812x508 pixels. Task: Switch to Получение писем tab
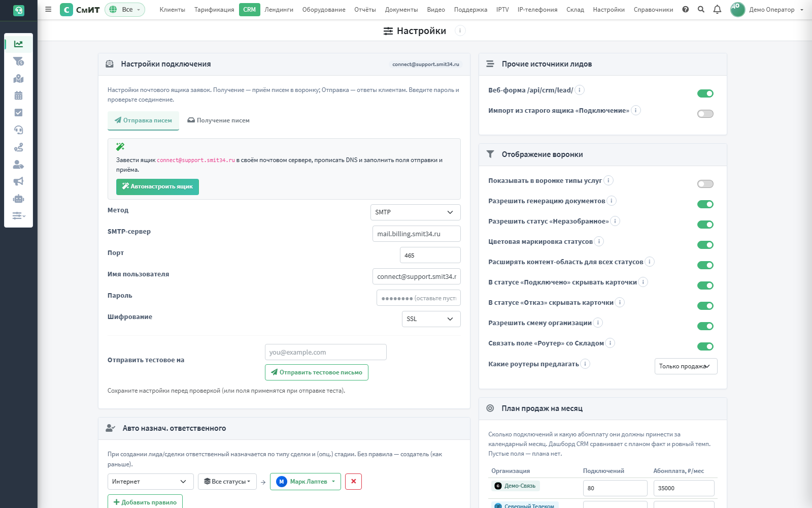coord(218,120)
